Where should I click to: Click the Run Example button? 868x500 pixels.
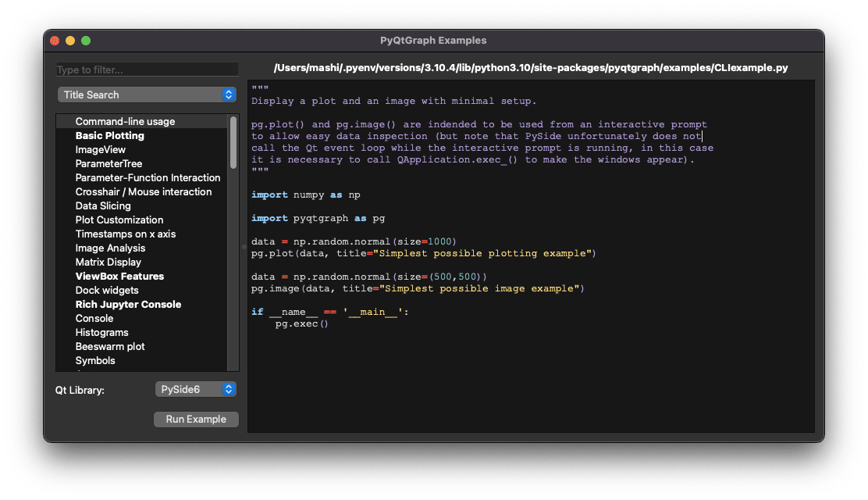(196, 419)
